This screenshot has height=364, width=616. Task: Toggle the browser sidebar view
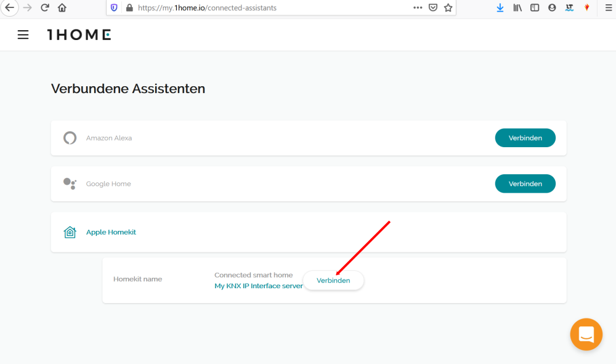[535, 8]
